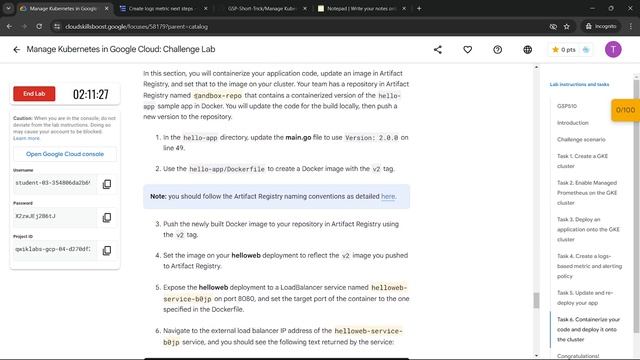This screenshot has width=640, height=360.
Task: Go to GSP510 in lab outline
Action: [567, 106]
